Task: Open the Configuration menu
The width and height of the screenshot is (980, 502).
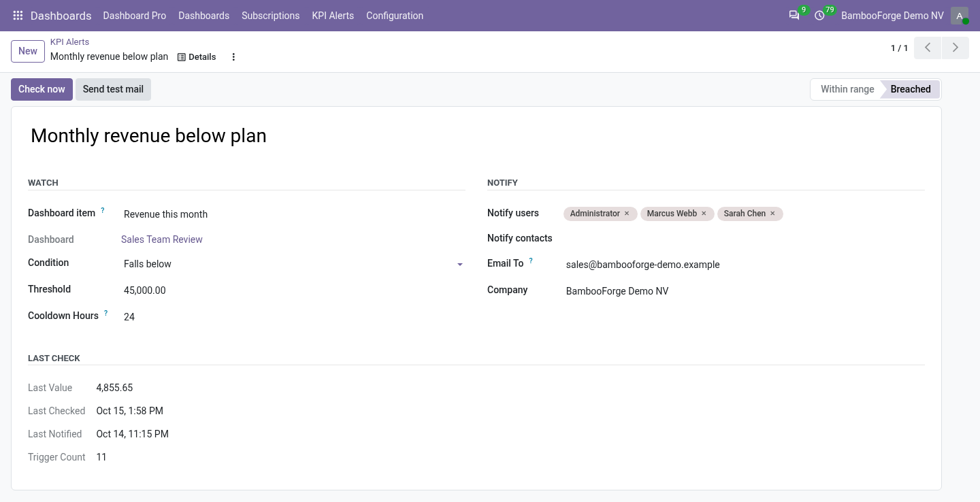Action: (395, 16)
